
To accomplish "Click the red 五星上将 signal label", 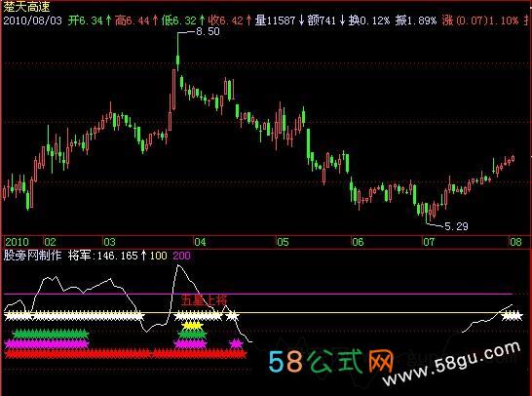I will click(204, 300).
